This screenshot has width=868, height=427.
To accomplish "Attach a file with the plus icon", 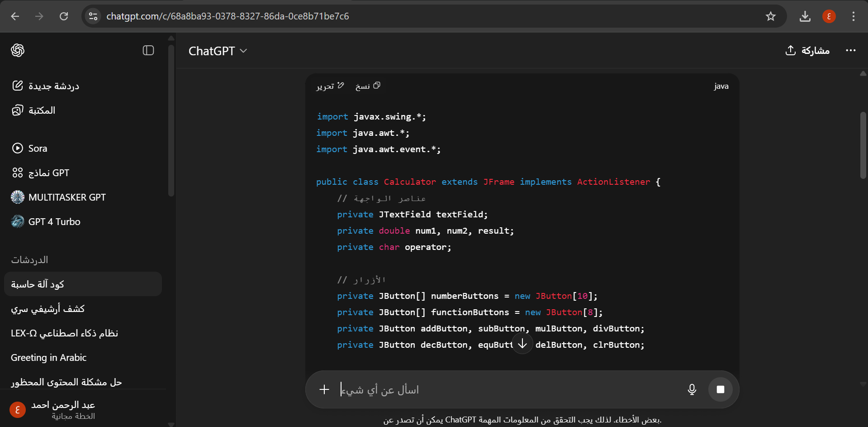I will (324, 389).
